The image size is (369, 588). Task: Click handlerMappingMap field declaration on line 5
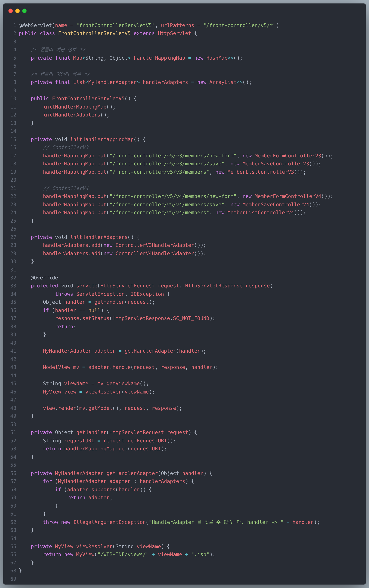point(159,58)
